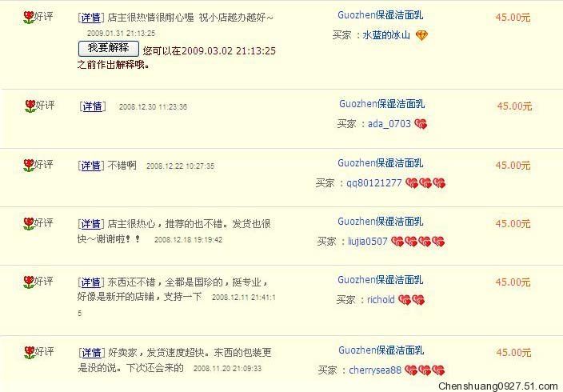Open Guozhen保湿洁面乳 product link for richold
This screenshot has width=563, height=392.
click(380, 280)
